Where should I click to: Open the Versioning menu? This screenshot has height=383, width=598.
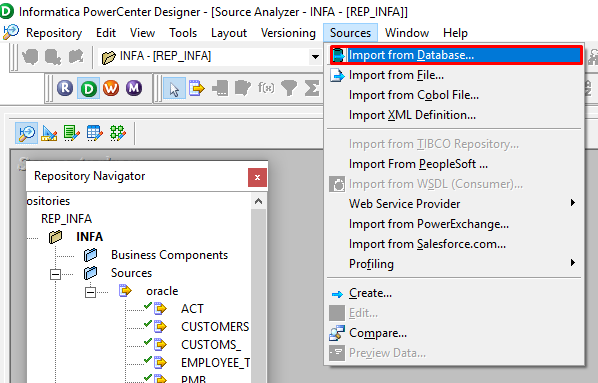tap(288, 33)
